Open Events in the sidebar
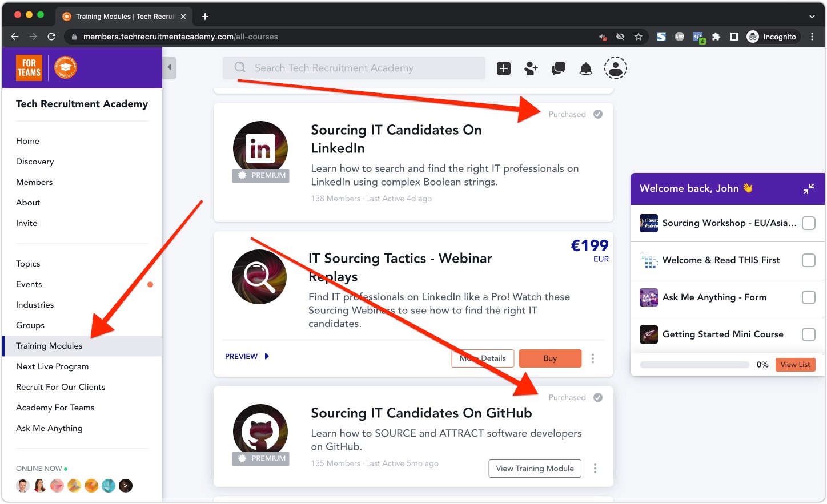Screen dimensions: 827x504 (29, 284)
